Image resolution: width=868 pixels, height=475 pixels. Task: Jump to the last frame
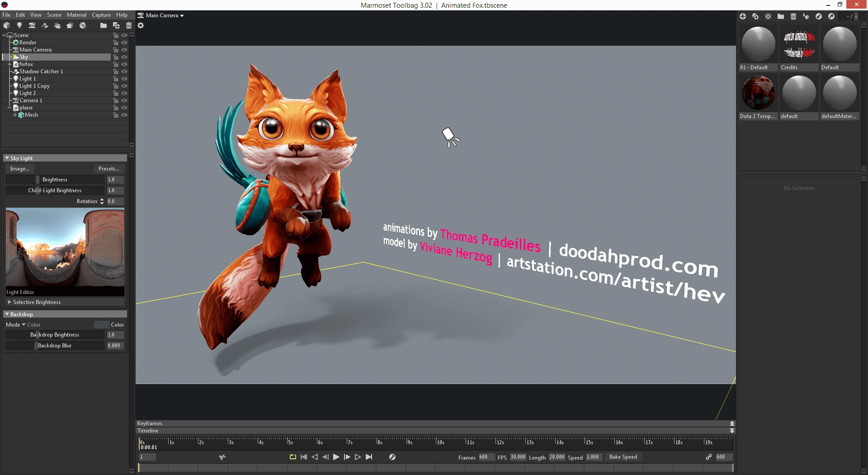click(369, 457)
